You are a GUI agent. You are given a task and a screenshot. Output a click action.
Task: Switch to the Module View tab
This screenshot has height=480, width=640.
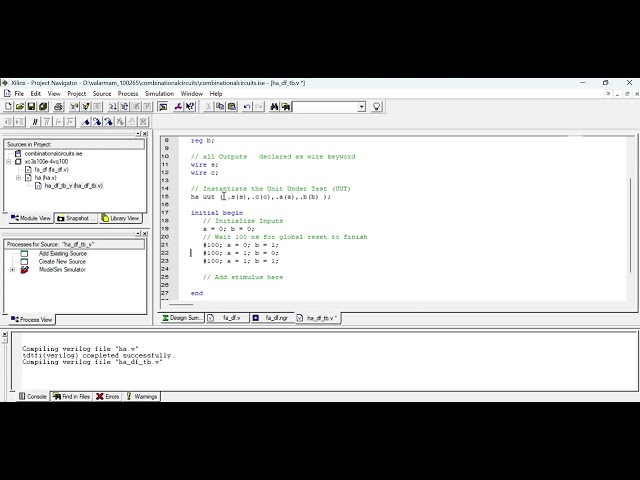click(31, 218)
